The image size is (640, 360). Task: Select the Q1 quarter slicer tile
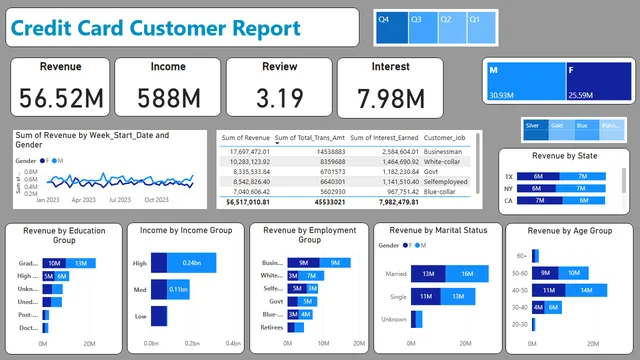pos(481,27)
